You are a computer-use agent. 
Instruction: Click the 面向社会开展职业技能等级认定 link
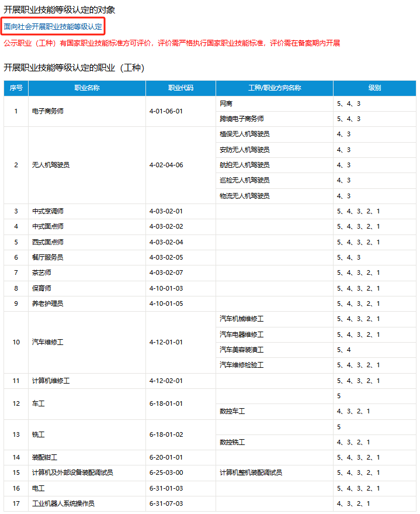pos(53,27)
